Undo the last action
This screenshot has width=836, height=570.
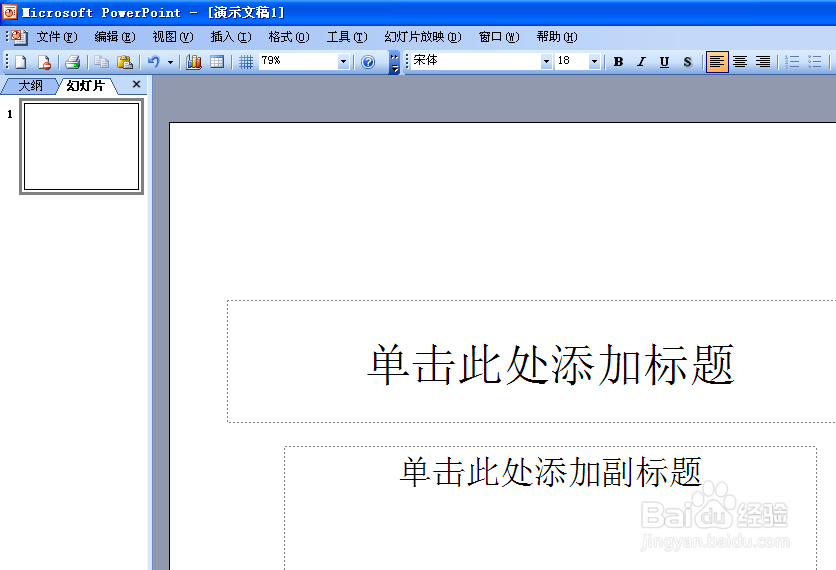[154, 62]
